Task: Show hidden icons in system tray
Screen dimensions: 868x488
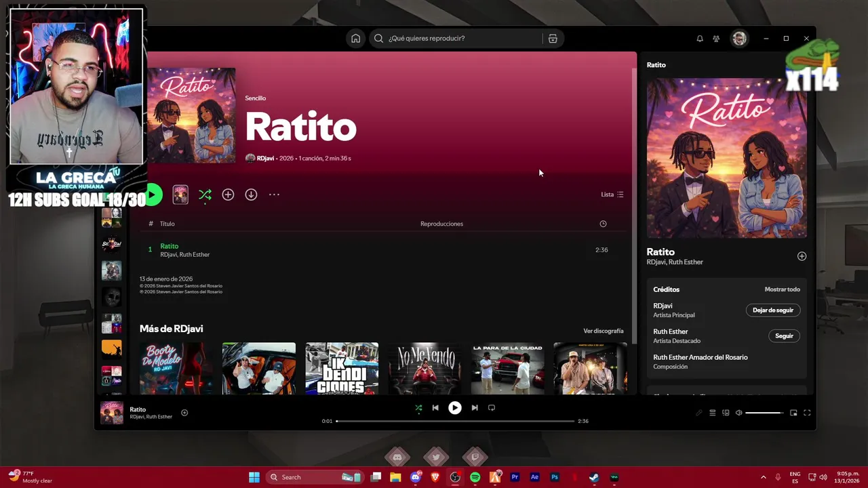Action: pos(763,477)
